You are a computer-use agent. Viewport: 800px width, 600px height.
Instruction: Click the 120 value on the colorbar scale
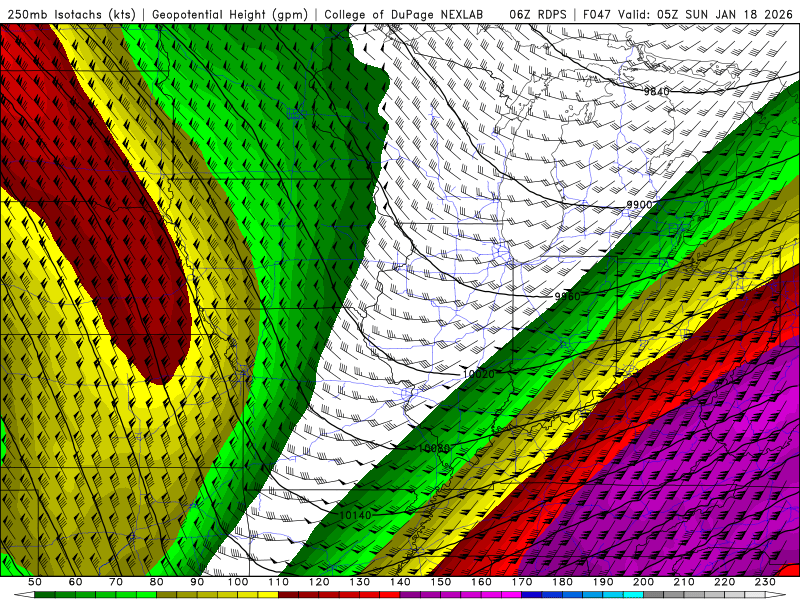319,582
